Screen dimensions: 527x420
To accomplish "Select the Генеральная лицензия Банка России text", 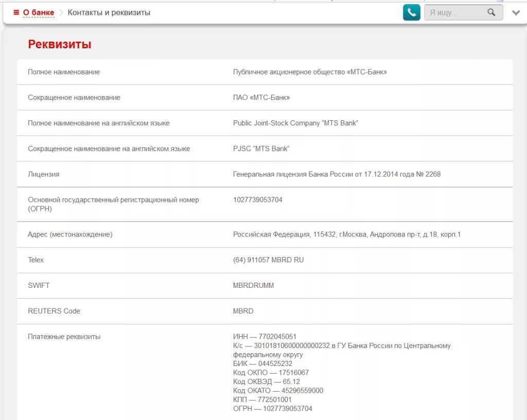I will pos(337,174).
